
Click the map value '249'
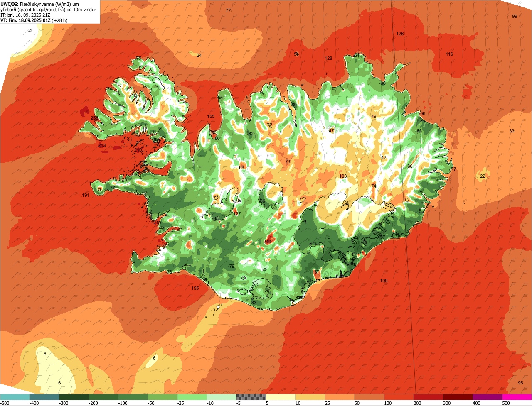coord(267,242)
